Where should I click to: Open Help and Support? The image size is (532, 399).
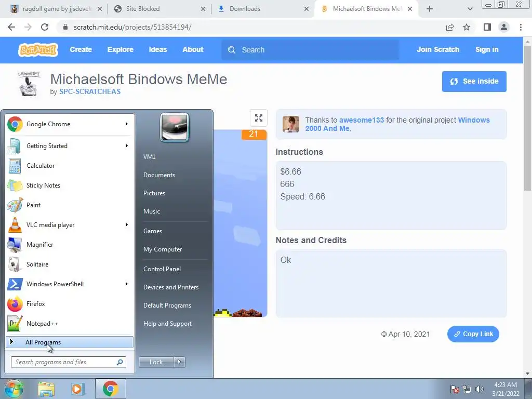(167, 324)
